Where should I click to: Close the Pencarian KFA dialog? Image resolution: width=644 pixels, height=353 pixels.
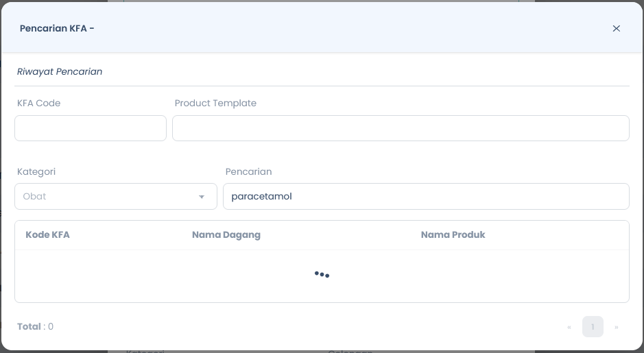(x=616, y=28)
